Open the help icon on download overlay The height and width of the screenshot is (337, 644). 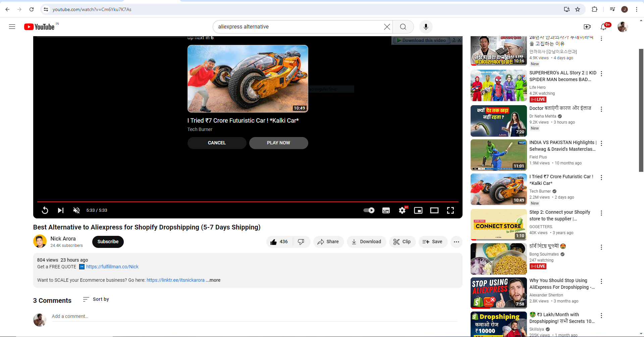tap(454, 40)
